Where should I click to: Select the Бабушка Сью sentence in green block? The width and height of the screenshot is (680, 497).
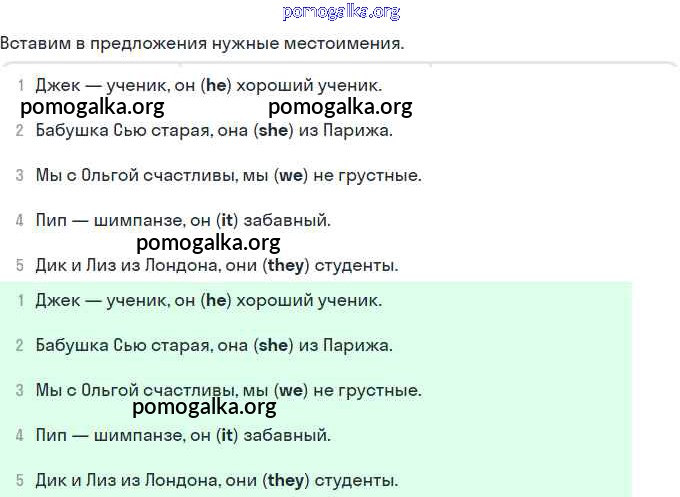[x=213, y=345]
